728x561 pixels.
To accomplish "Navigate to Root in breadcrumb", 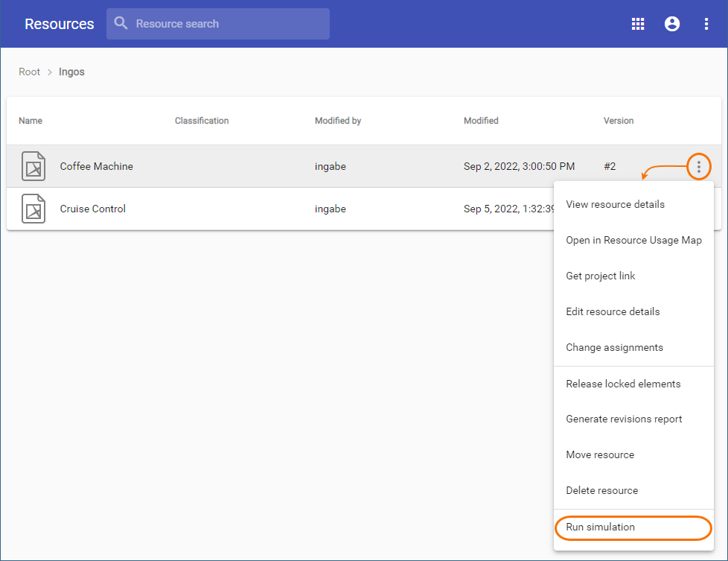I will pos(30,72).
